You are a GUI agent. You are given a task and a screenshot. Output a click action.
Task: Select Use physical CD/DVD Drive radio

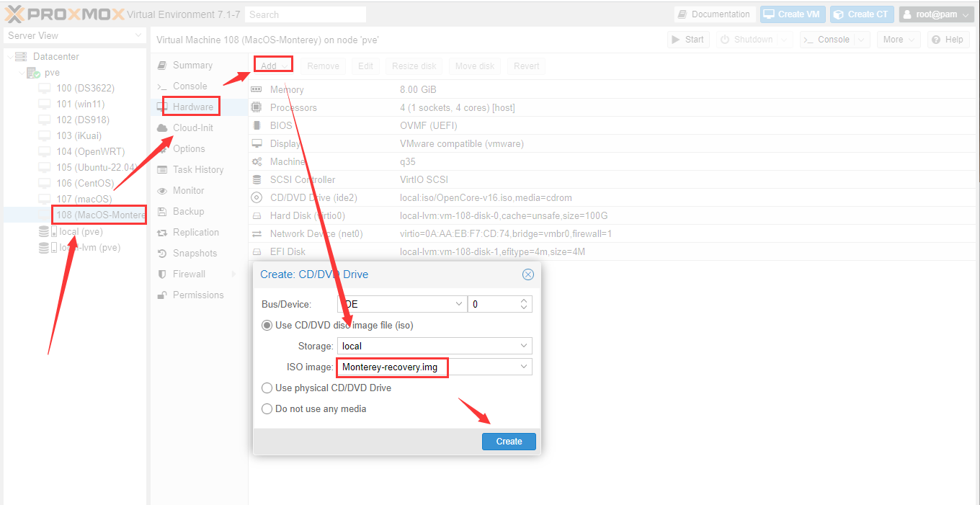(267, 388)
